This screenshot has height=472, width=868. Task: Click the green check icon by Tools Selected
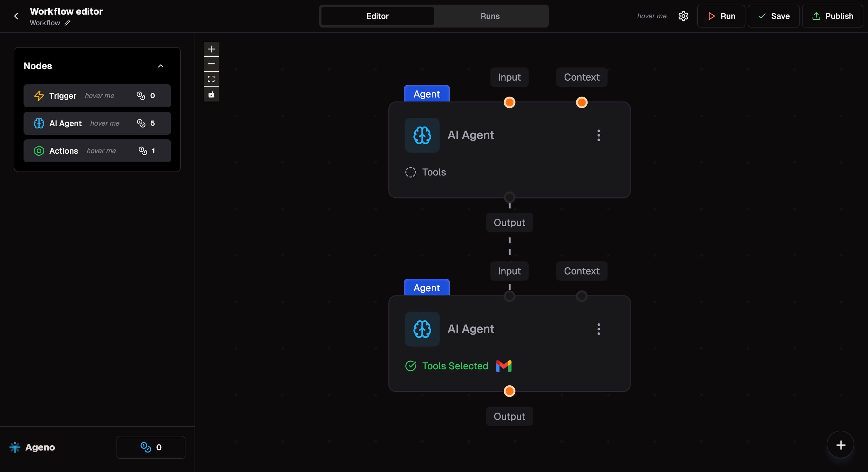click(x=410, y=366)
